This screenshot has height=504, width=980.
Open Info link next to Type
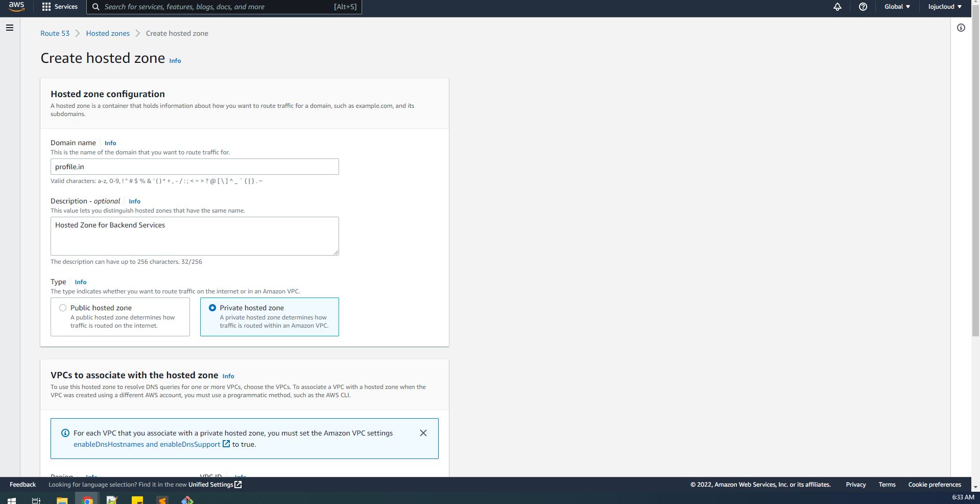tap(81, 282)
